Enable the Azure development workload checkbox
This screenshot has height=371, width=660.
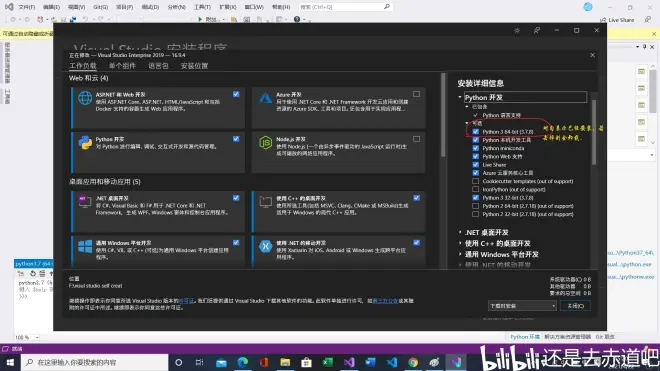tap(416, 94)
